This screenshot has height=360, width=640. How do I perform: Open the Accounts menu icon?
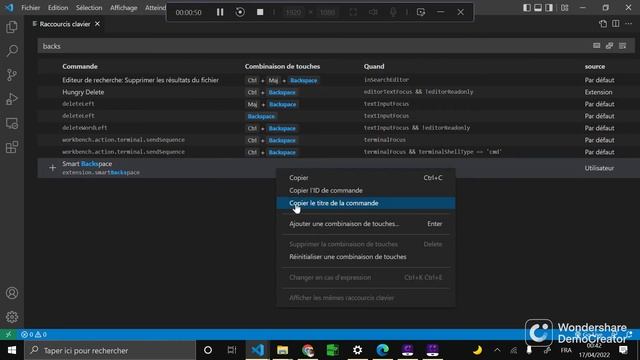pyautogui.click(x=12, y=293)
